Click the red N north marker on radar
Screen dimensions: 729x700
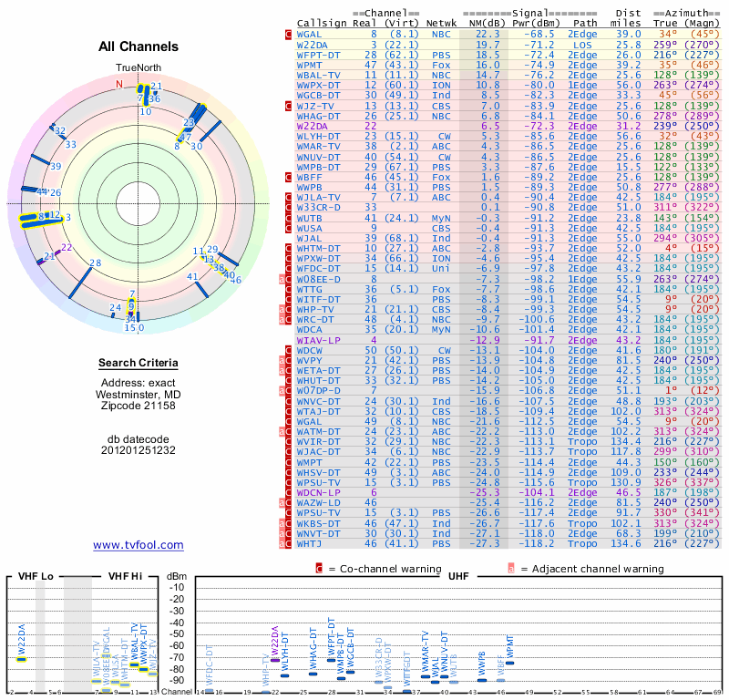click(118, 84)
